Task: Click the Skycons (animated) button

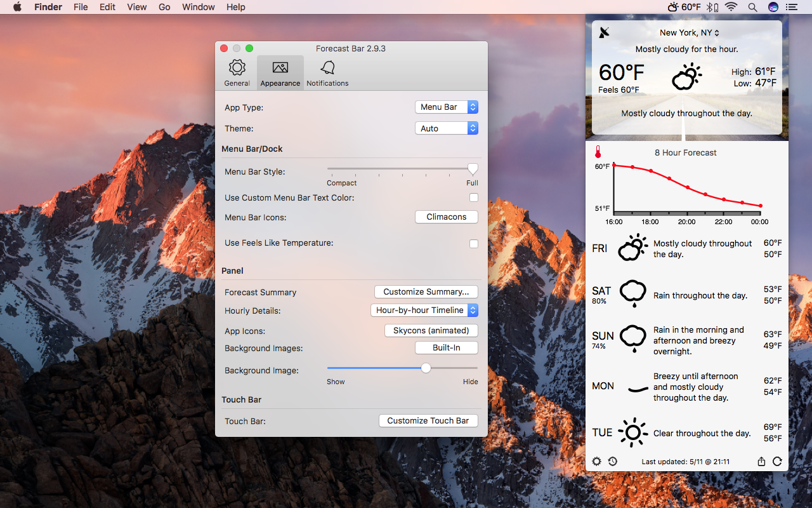Action: coord(431,331)
